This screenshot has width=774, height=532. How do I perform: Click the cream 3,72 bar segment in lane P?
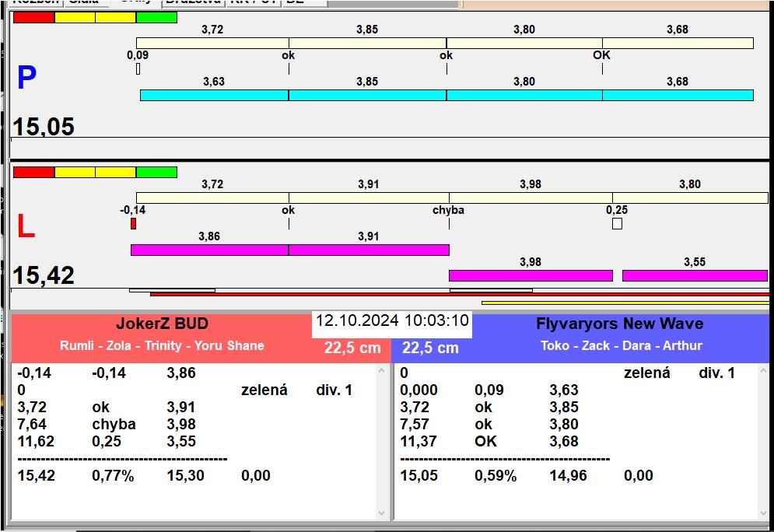click(x=212, y=43)
